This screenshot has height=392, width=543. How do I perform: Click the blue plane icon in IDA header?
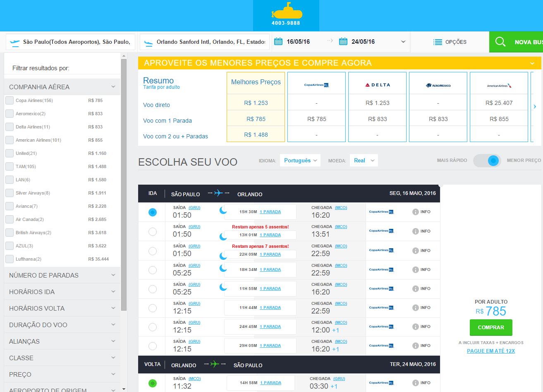point(218,193)
